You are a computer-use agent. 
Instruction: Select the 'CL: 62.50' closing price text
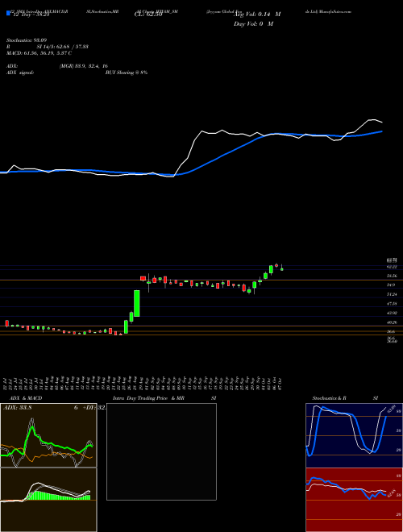click(148, 15)
